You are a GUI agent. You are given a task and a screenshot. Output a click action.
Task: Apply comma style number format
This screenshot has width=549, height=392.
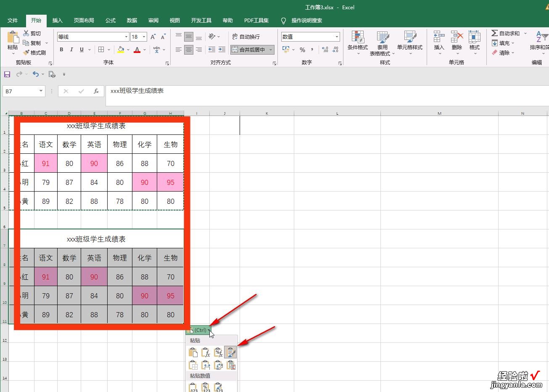tap(312, 50)
